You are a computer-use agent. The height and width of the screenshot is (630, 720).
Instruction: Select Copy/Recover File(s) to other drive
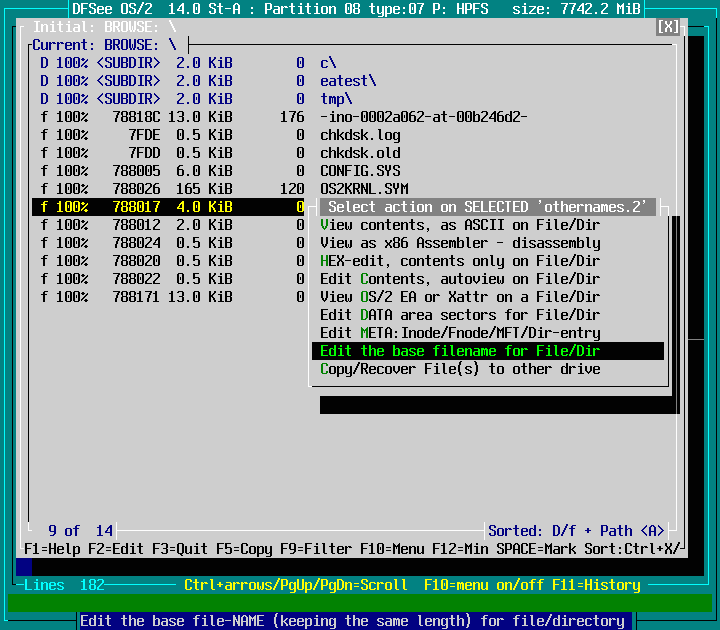click(x=460, y=369)
